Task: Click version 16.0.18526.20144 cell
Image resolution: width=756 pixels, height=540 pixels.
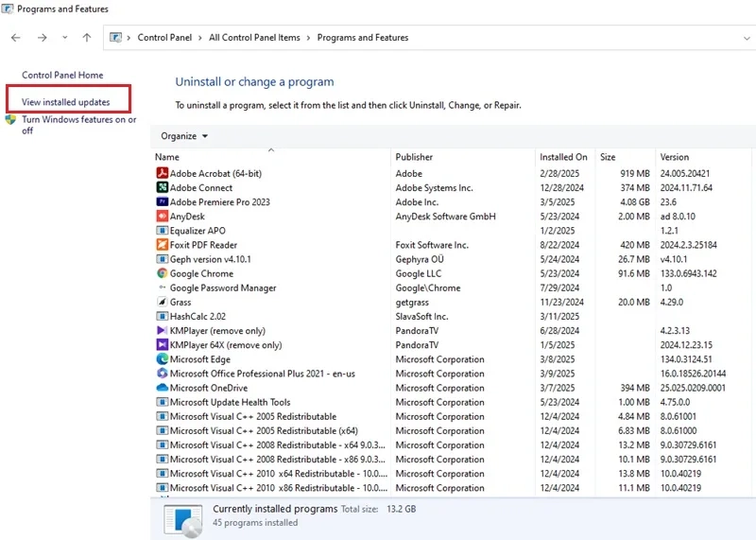Action: point(693,373)
